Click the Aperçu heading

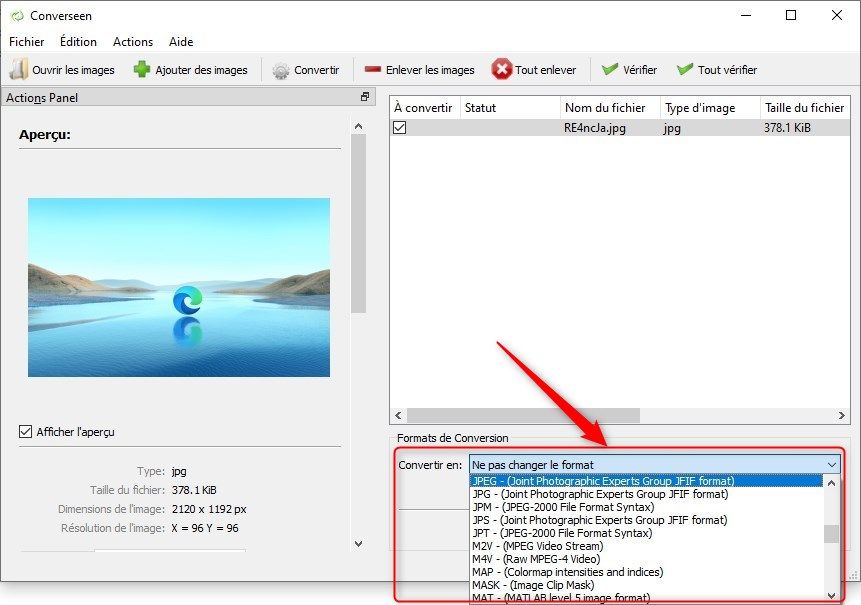point(44,135)
